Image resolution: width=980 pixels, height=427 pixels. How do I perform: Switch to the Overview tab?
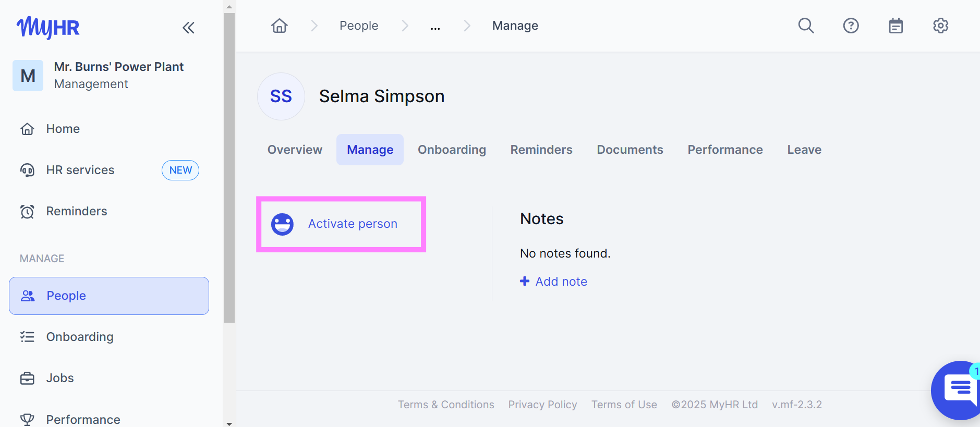tap(295, 150)
